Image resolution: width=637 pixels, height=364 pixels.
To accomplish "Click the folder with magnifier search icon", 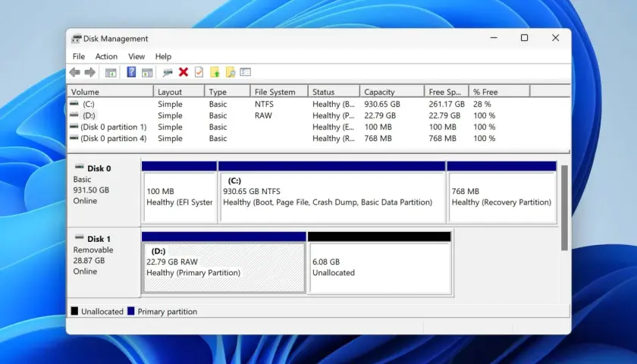I will tap(231, 72).
